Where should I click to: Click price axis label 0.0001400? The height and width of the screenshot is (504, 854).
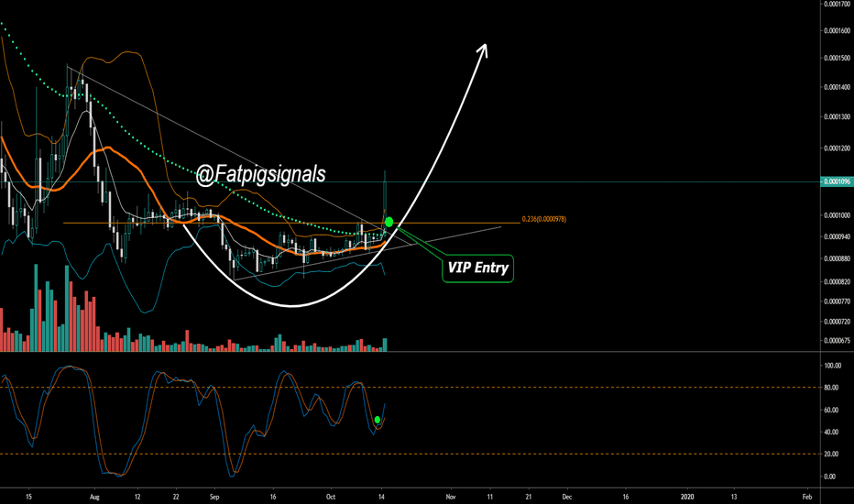point(838,87)
